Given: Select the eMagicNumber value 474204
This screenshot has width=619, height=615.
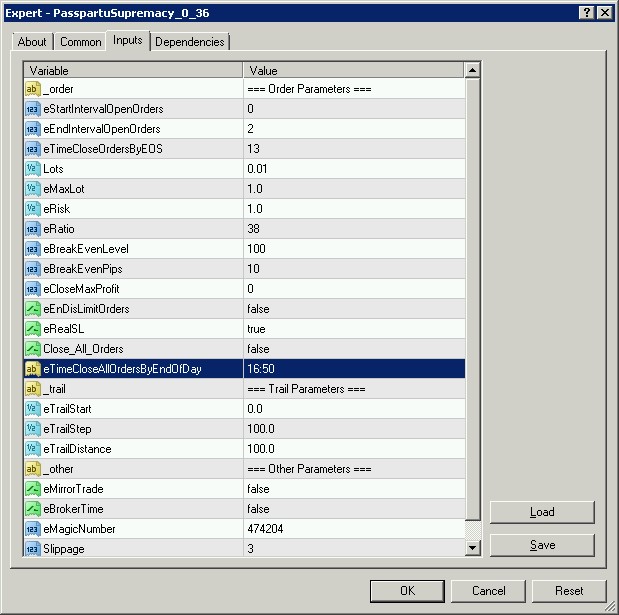Looking at the screenshot, I should (354, 529).
